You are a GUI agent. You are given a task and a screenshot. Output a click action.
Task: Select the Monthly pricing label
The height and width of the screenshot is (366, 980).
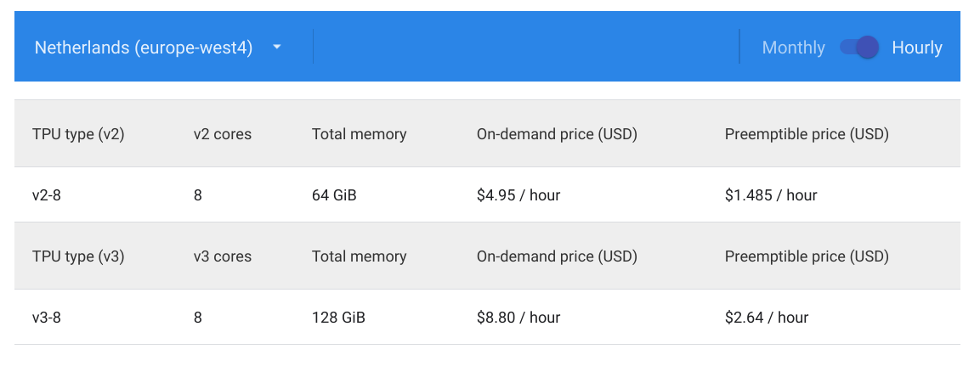(x=793, y=48)
